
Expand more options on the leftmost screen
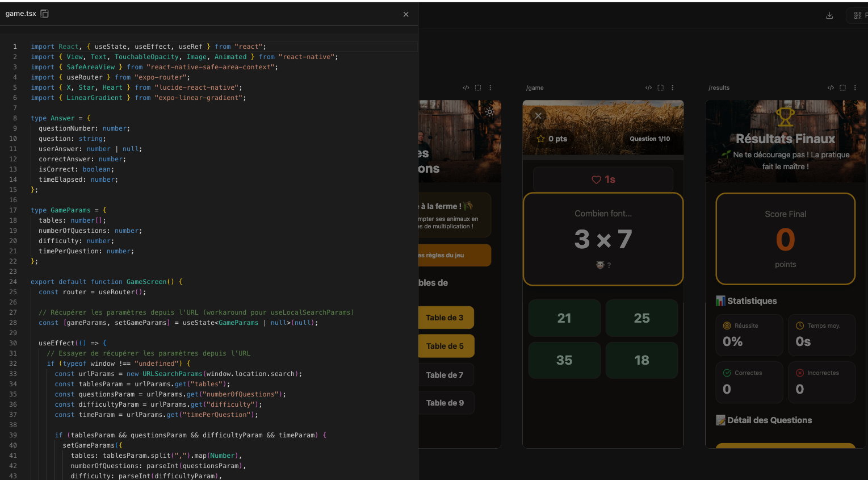pyautogui.click(x=490, y=88)
